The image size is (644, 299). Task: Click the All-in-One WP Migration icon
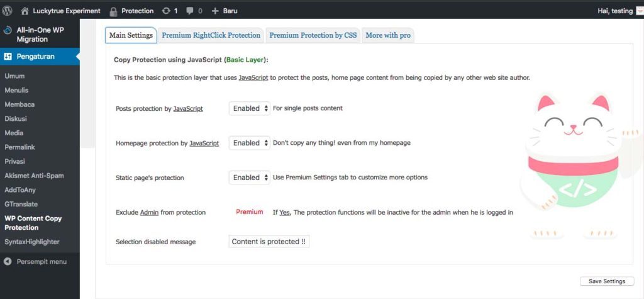pos(8,30)
